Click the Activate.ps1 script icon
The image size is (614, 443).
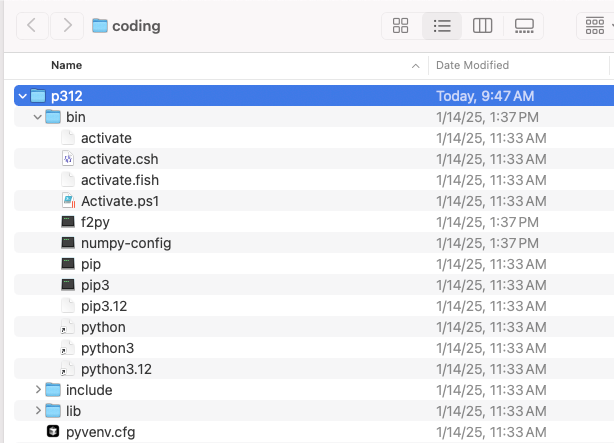pyautogui.click(x=68, y=201)
